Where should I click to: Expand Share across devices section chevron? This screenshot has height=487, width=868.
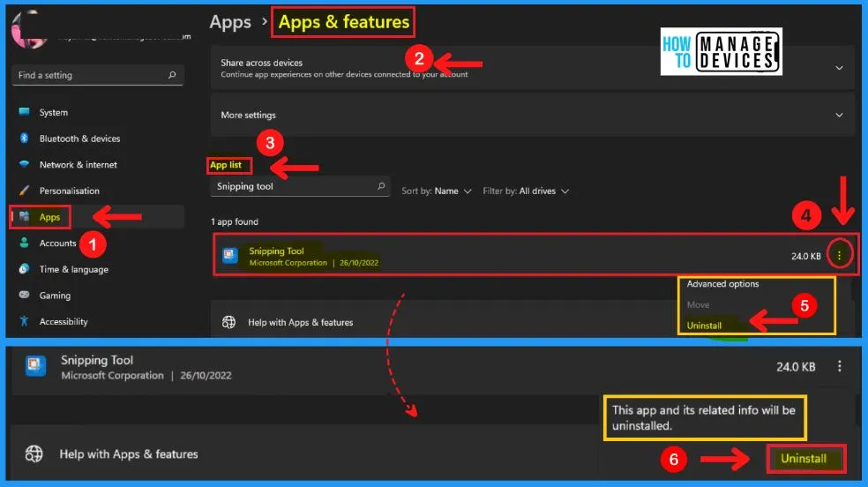tap(839, 68)
